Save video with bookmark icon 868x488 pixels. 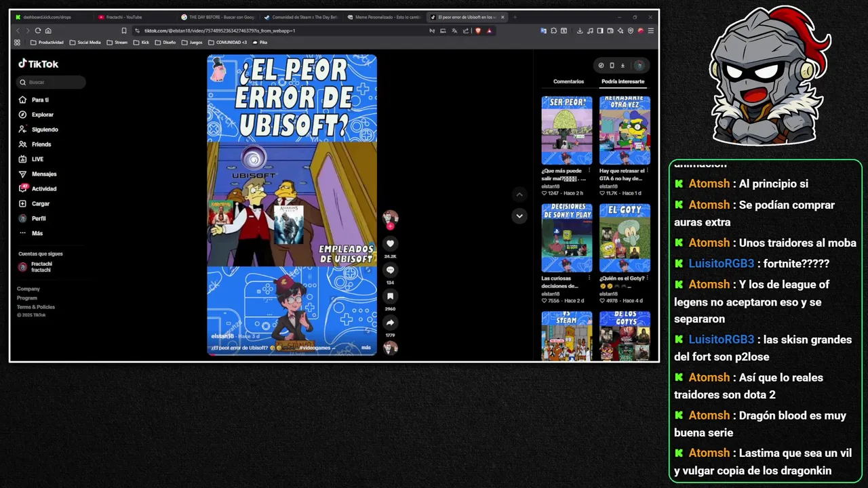pyautogui.click(x=390, y=296)
